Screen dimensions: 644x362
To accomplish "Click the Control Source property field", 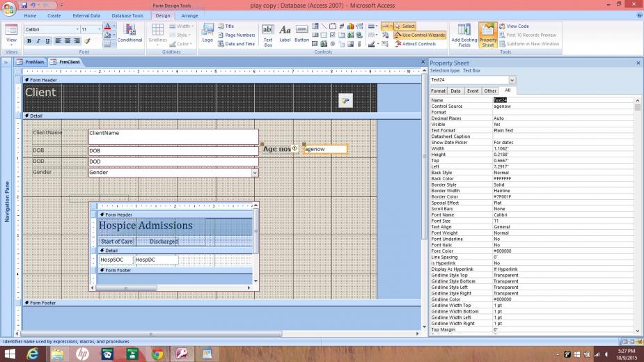I will point(564,106).
